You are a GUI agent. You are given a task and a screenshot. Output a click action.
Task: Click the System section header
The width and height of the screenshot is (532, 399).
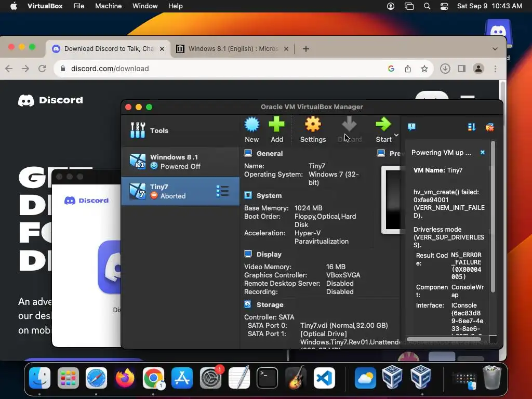pos(269,195)
